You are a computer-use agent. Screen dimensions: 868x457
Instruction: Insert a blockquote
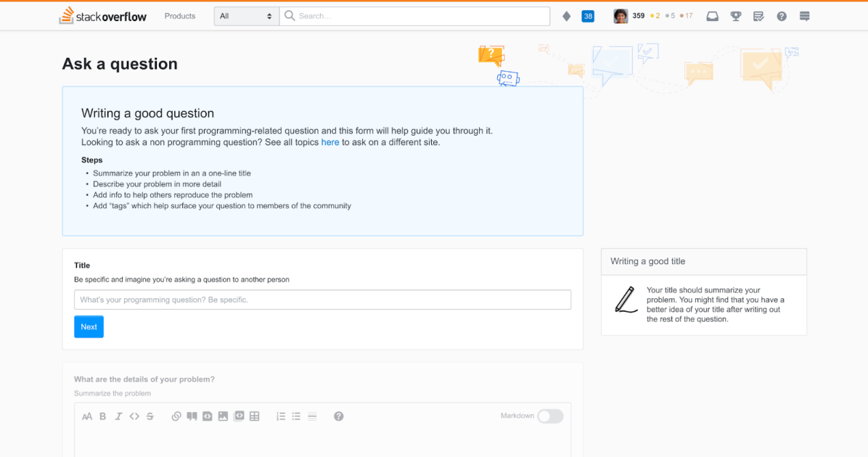192,416
